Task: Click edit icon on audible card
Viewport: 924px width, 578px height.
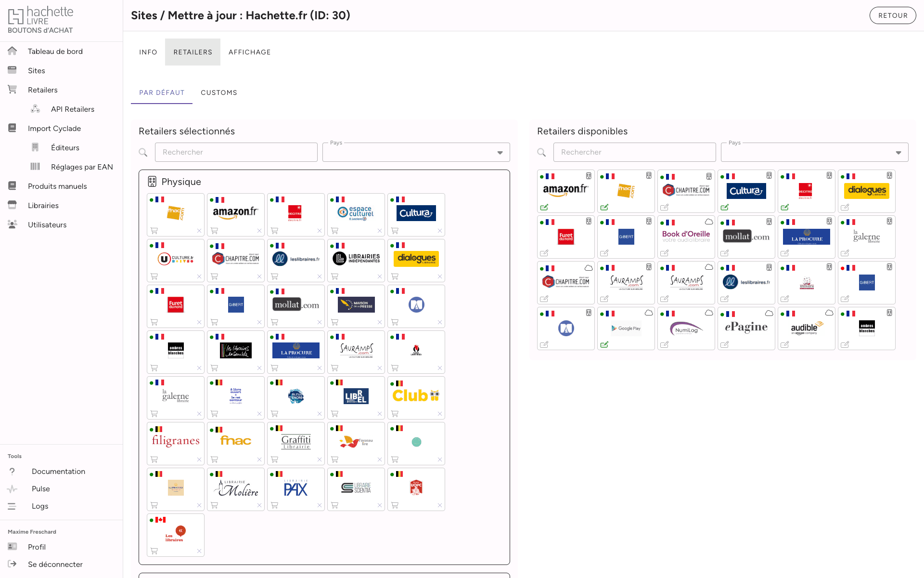Action: [x=785, y=344]
